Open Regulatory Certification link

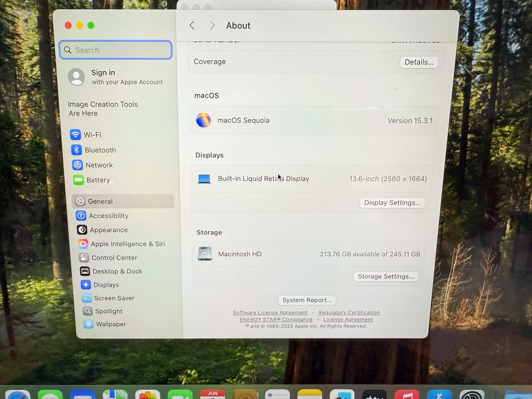point(349,313)
